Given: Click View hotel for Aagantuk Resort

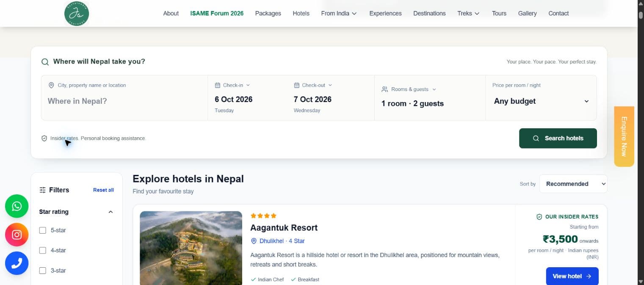Looking at the screenshot, I should [572, 276].
